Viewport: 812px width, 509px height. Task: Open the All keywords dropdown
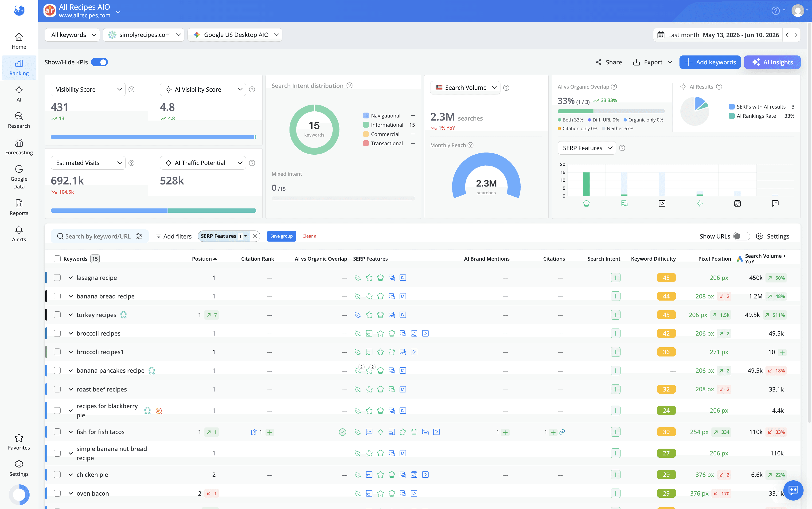(x=72, y=35)
